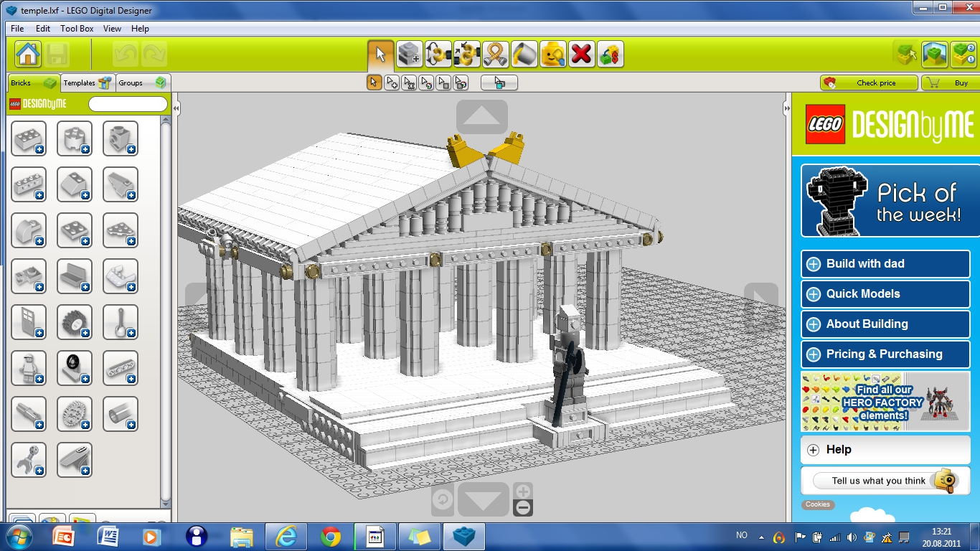Choose the shape selection sub-tool
The width and height of the screenshot is (980, 551).
click(x=443, y=83)
